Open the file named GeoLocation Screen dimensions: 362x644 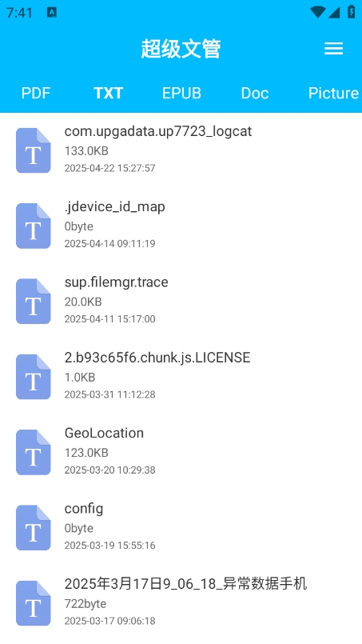tap(181, 452)
